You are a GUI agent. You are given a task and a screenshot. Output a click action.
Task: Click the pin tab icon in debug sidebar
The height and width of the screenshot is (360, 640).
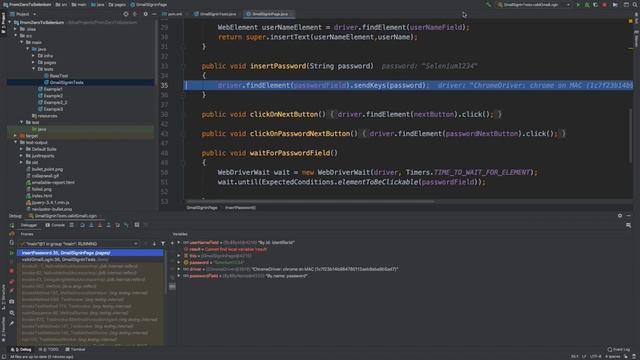click(12, 324)
